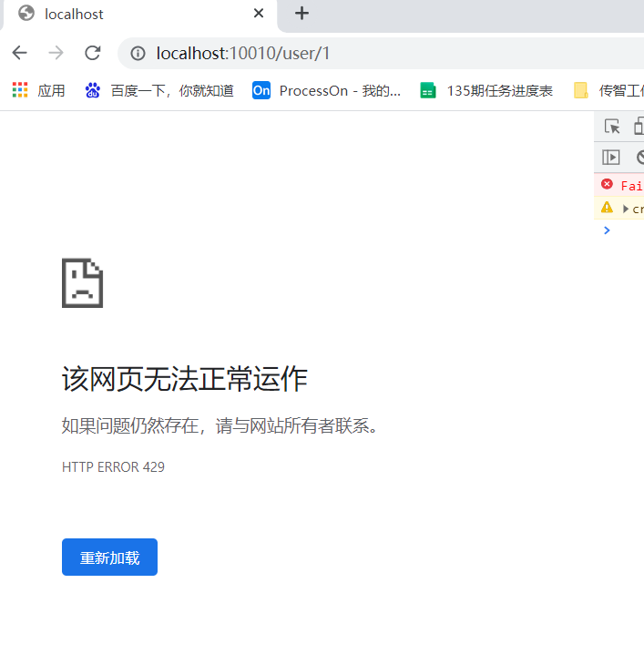Screen dimensions: 644x665
Task: Open the ProcessOn bookmark
Action: [326, 90]
